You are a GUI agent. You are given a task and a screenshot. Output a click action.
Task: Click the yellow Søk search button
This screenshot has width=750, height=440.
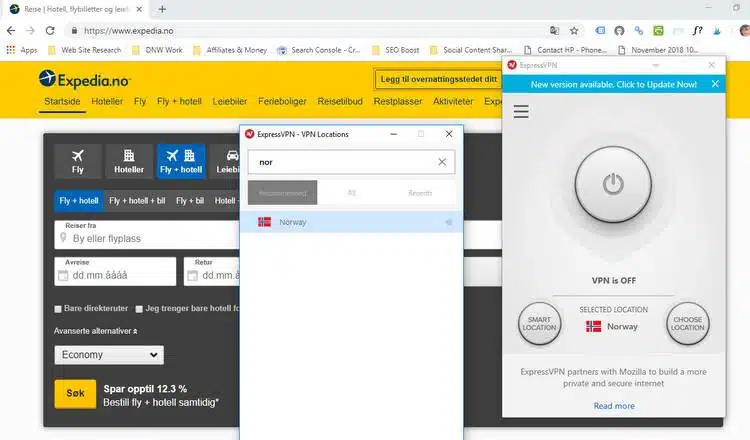pos(75,394)
